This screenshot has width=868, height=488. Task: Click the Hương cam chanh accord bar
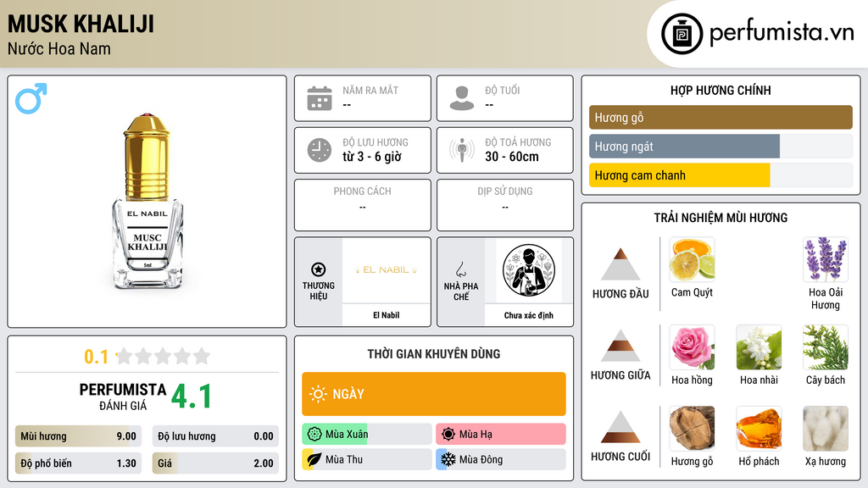(x=721, y=175)
